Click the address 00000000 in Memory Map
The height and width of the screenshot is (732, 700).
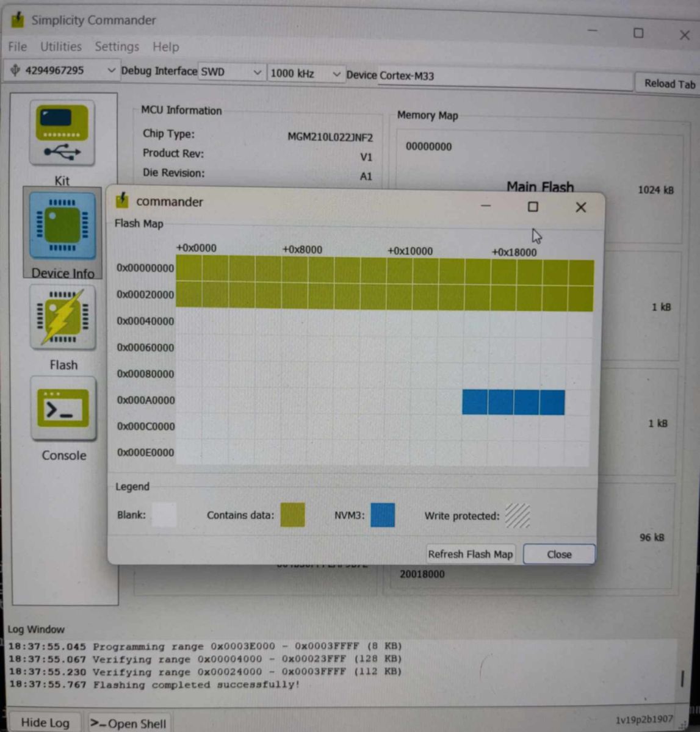coord(428,146)
